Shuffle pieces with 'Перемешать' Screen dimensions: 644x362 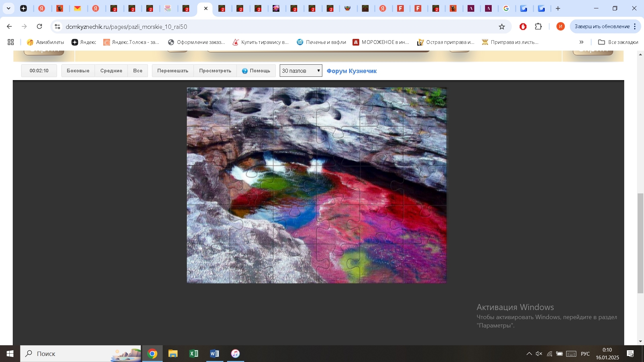[x=173, y=71]
